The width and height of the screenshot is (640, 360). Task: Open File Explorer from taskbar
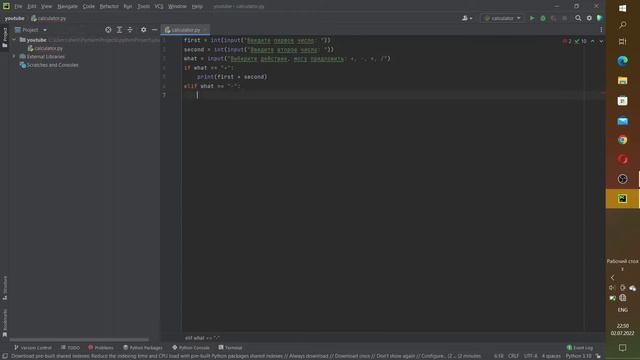coord(622,80)
